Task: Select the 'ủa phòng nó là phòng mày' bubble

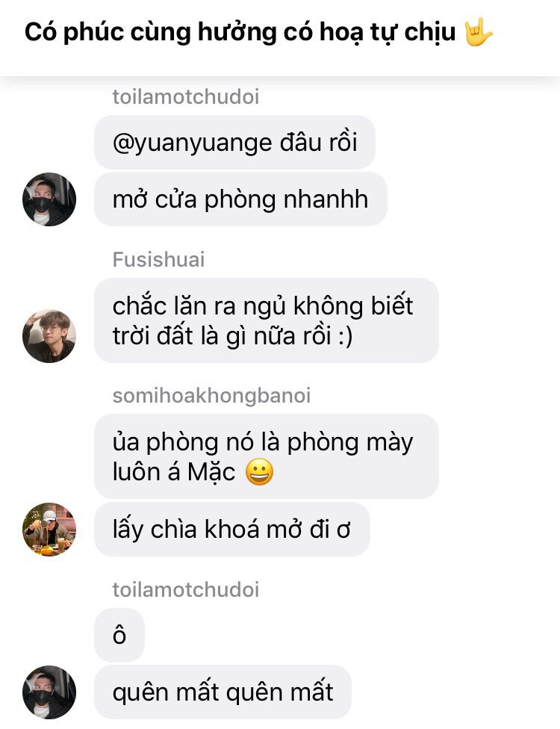Action: tap(267, 456)
